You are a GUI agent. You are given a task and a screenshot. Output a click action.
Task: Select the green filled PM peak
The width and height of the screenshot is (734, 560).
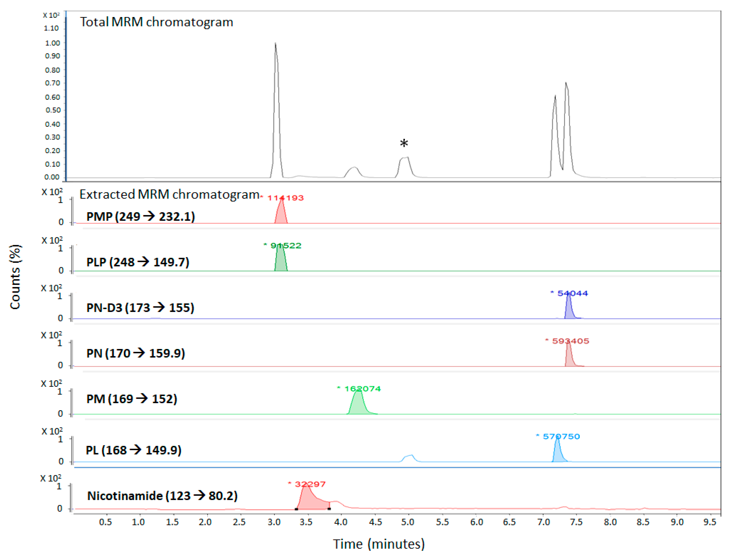358,405
